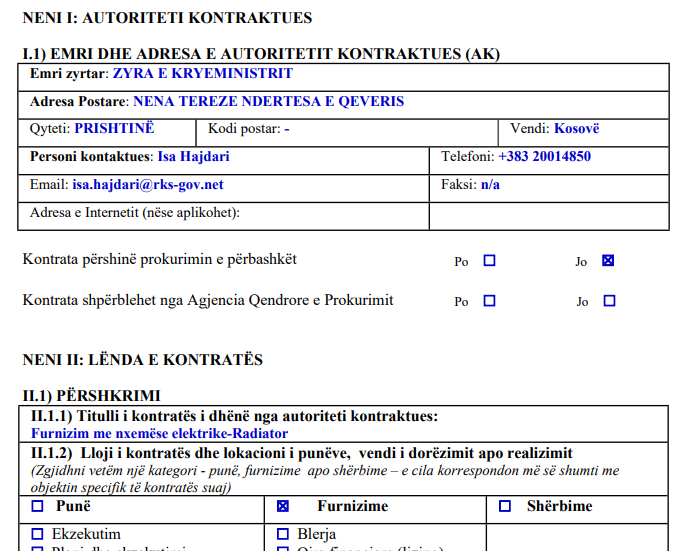683x551 pixels.
Task: Check 'Po' for joint procurement (prokurimin e përbashkët)
Action: tap(489, 261)
